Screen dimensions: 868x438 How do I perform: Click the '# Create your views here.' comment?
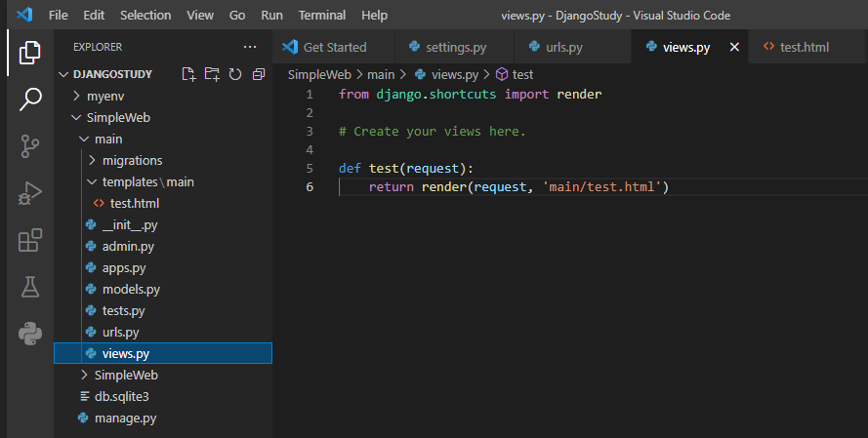tap(432, 131)
